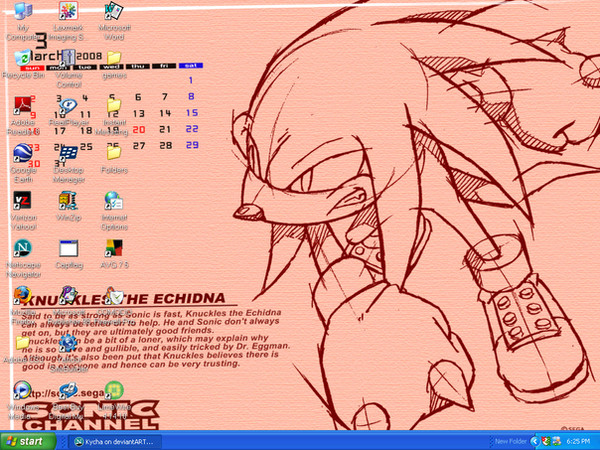Click the red and green shield tray icon
The height and width of the screenshot is (450, 600).
click(546, 441)
